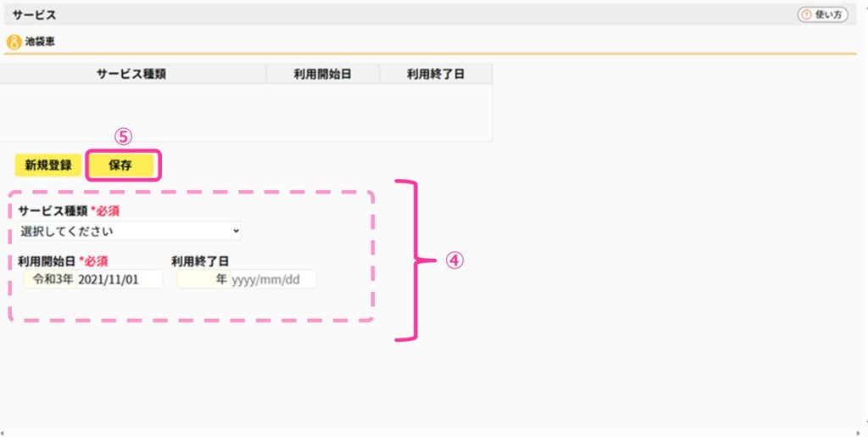Click the 利用終了日 yyyy/mm/dd date field
Image resolution: width=868 pixels, height=437 pixels.
click(273, 279)
